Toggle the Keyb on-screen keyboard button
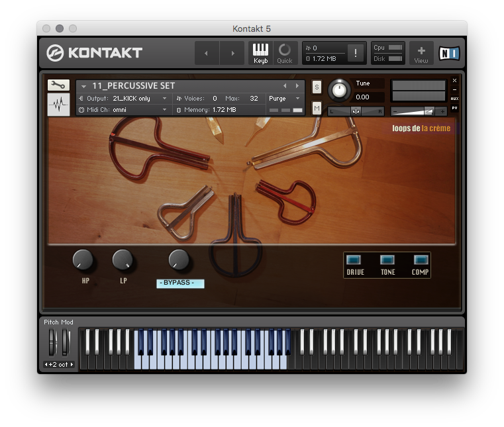The height and width of the screenshot is (427, 504). [x=260, y=54]
